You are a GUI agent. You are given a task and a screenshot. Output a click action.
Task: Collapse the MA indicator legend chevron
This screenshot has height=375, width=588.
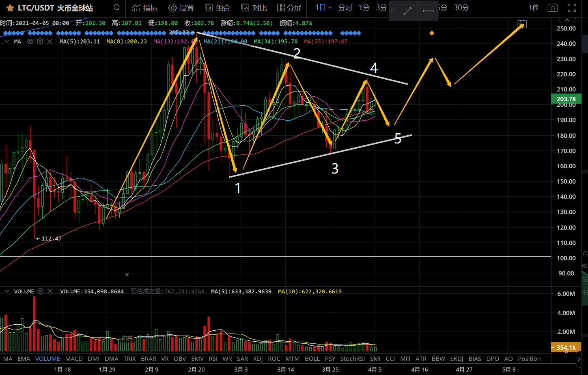[x=7, y=41]
